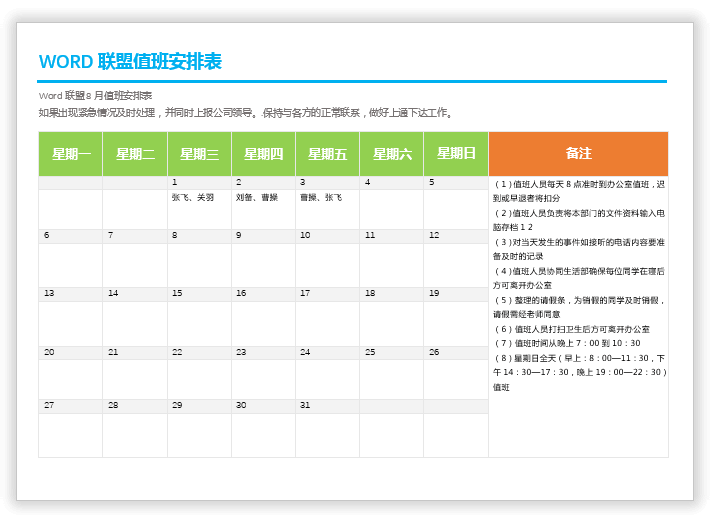Click date number 19 in the calendar
Image resolution: width=710 pixels, height=528 pixels.
point(434,293)
